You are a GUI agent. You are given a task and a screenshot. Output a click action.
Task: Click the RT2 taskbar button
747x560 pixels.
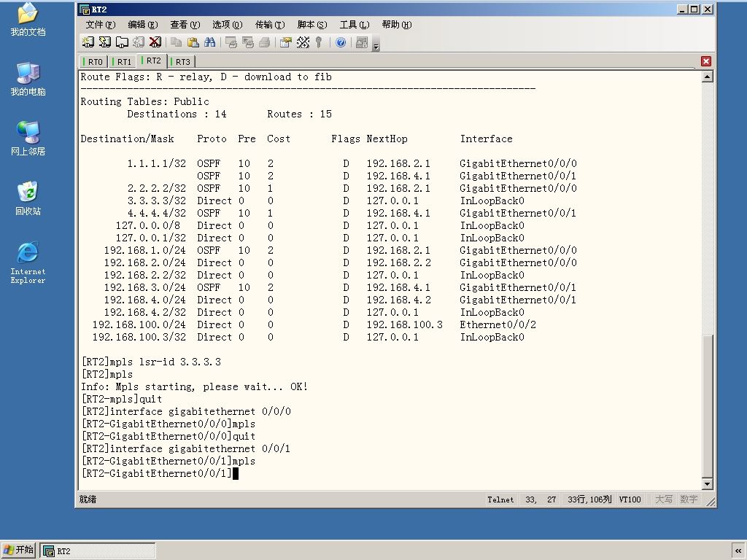click(x=98, y=551)
